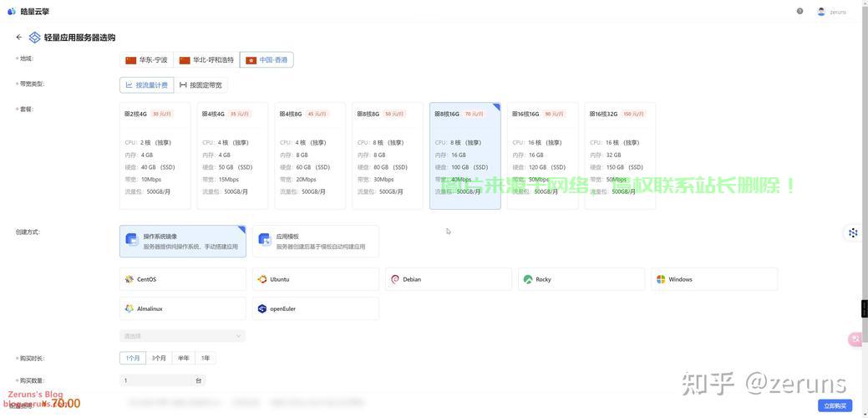Set purchase duration to 半年

coord(183,358)
